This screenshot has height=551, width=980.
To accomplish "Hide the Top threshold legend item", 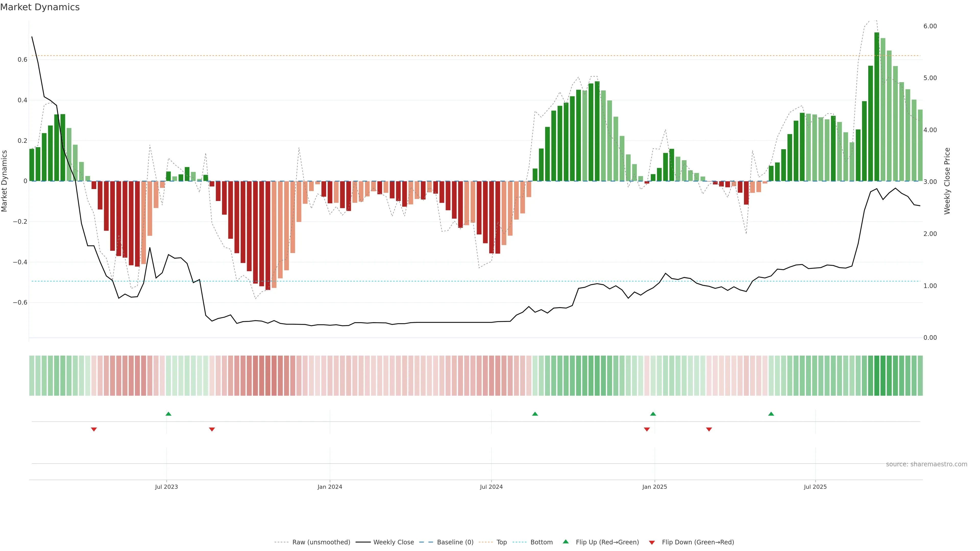I will pos(501,542).
